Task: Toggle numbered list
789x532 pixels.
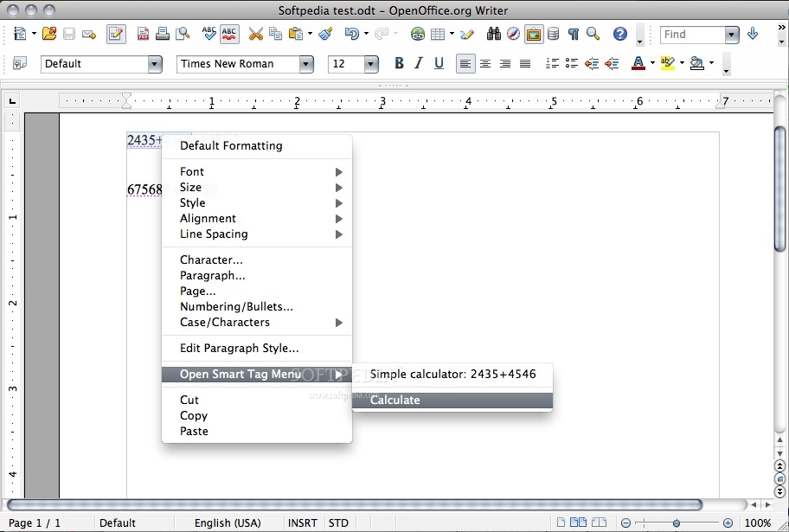Action: click(552, 63)
